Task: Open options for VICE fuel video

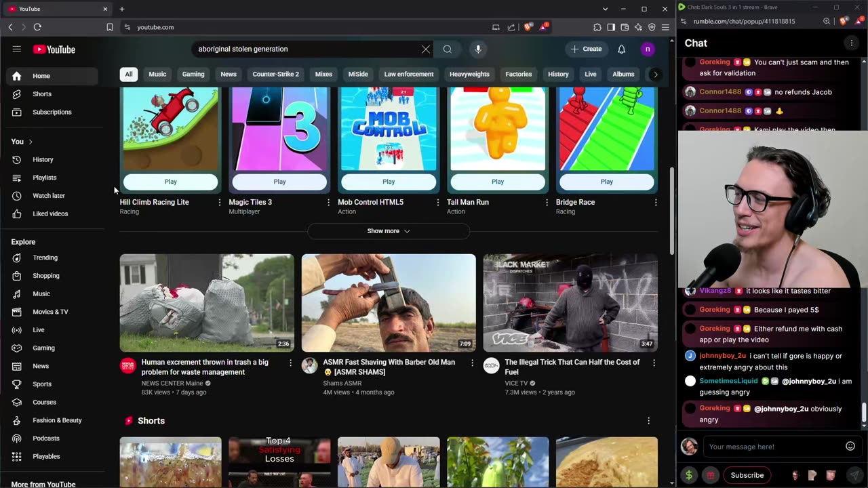Action: click(x=654, y=363)
